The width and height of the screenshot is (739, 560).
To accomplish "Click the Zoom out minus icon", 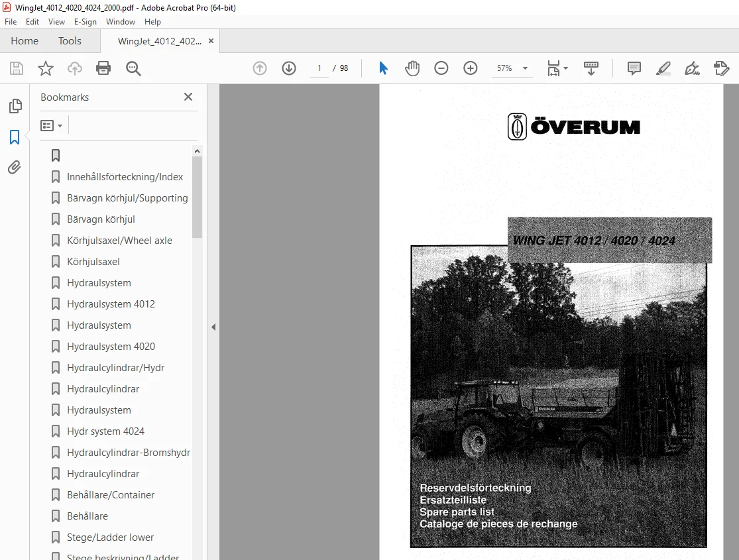I will (441, 68).
